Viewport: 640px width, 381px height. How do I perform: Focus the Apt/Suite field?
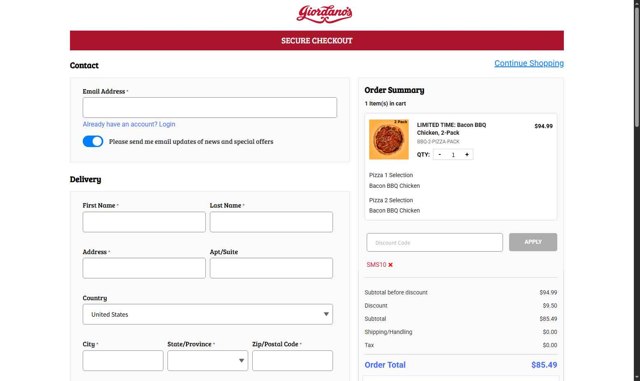click(x=271, y=268)
